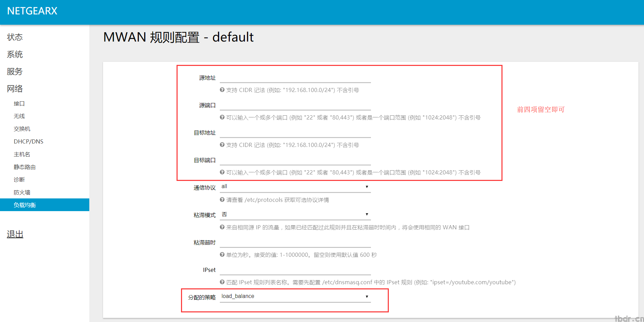The height and width of the screenshot is (322, 644).
Task: Click help icon under 通信协议 dropdown
Action: [x=222, y=200]
